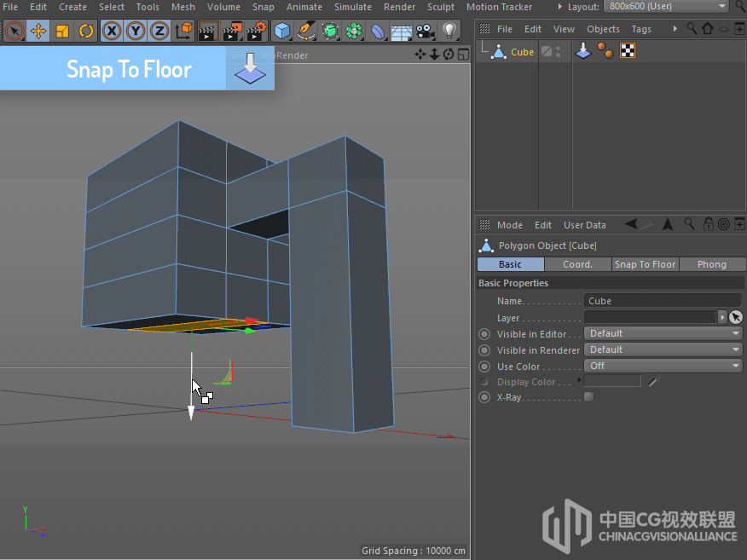Click Attribute Manager up arrow icon
Viewport: 747px width, 560px height.
click(668, 224)
